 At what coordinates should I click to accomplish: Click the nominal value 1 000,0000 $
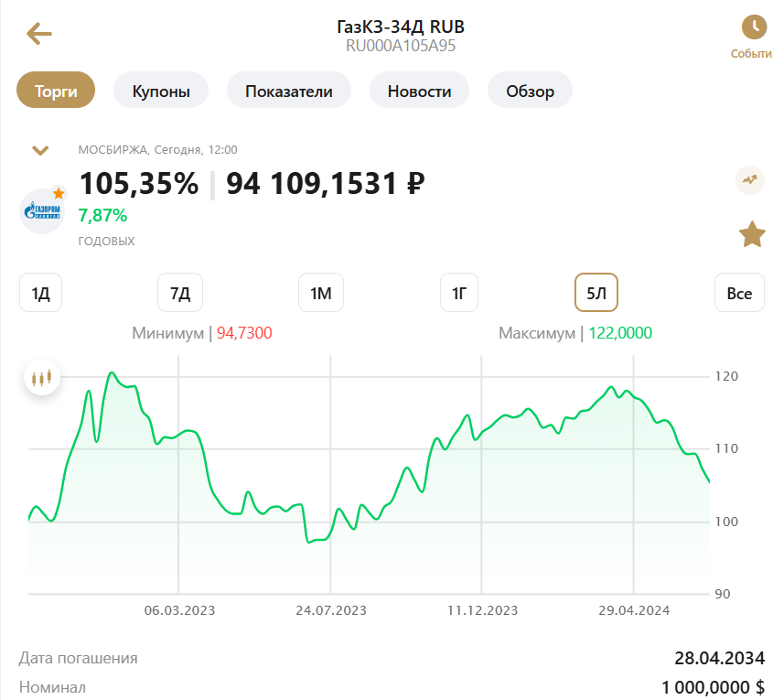tap(713, 687)
